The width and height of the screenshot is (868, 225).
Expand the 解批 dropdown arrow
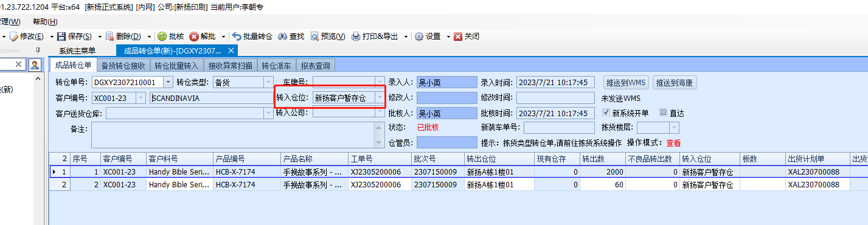tap(223, 36)
